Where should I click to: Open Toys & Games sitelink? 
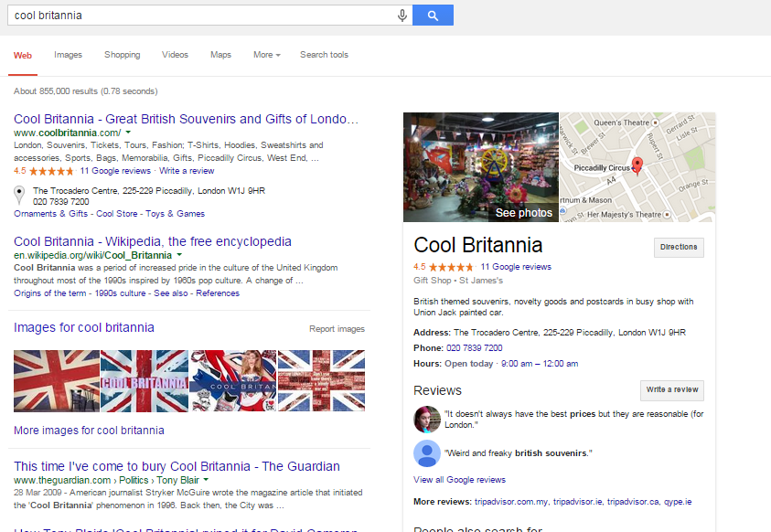tap(175, 214)
